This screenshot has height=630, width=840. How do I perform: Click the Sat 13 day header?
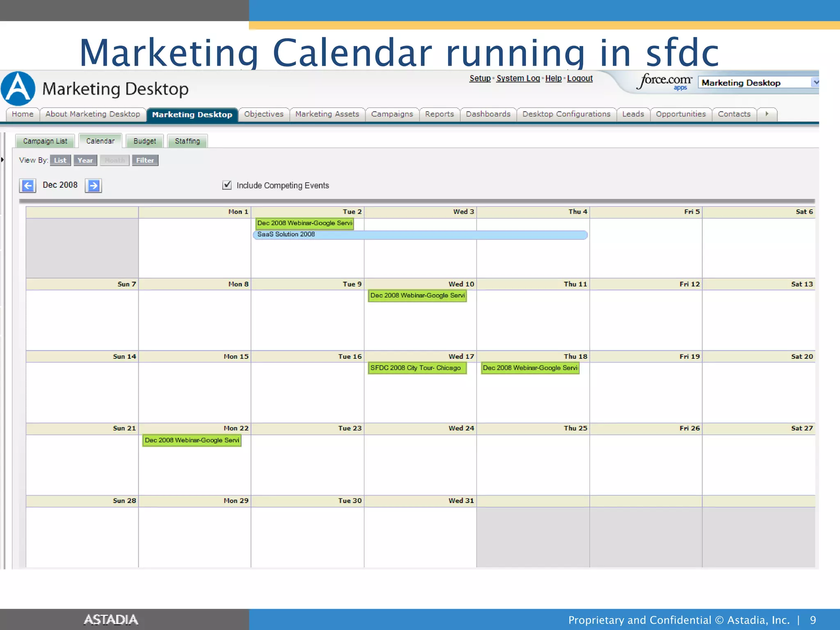[x=759, y=284]
